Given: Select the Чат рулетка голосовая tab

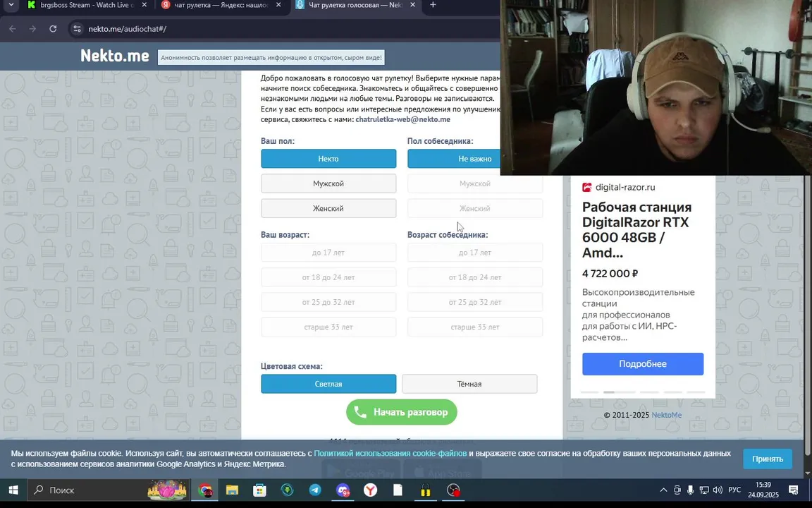Looking at the screenshot, I should [355, 5].
